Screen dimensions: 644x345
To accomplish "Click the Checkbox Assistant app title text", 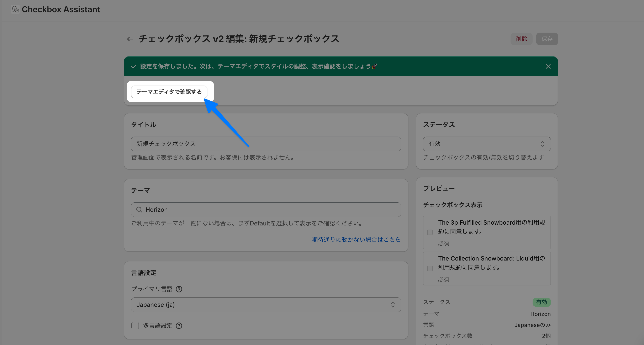I will tap(61, 9).
